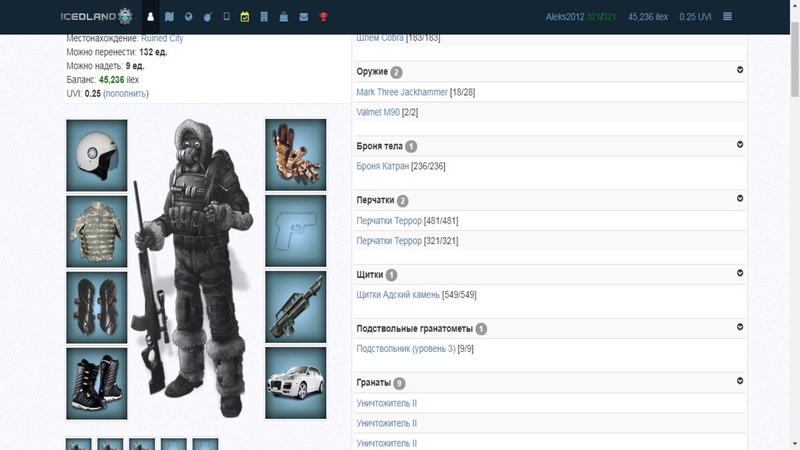Collapse the Оружие section
The image size is (800, 450).
click(740, 70)
